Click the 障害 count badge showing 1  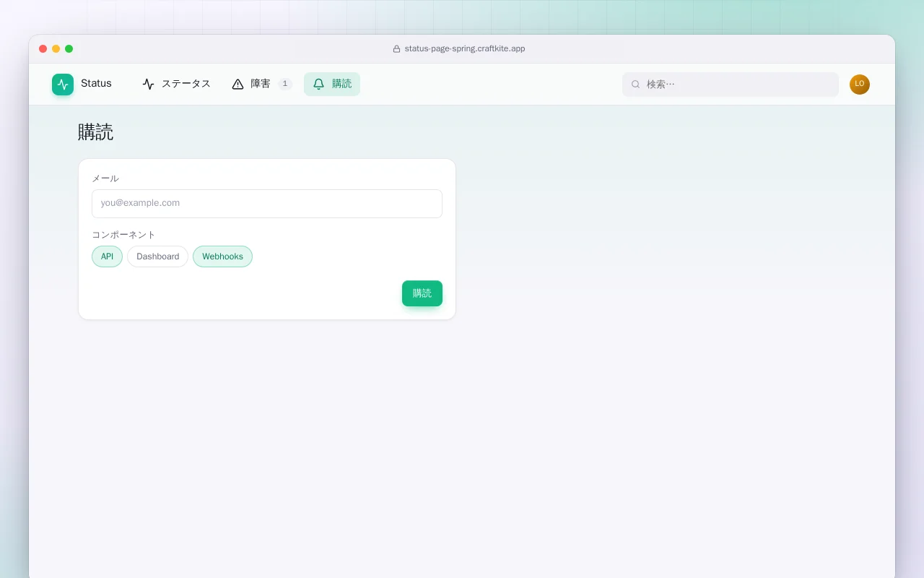[x=285, y=84]
